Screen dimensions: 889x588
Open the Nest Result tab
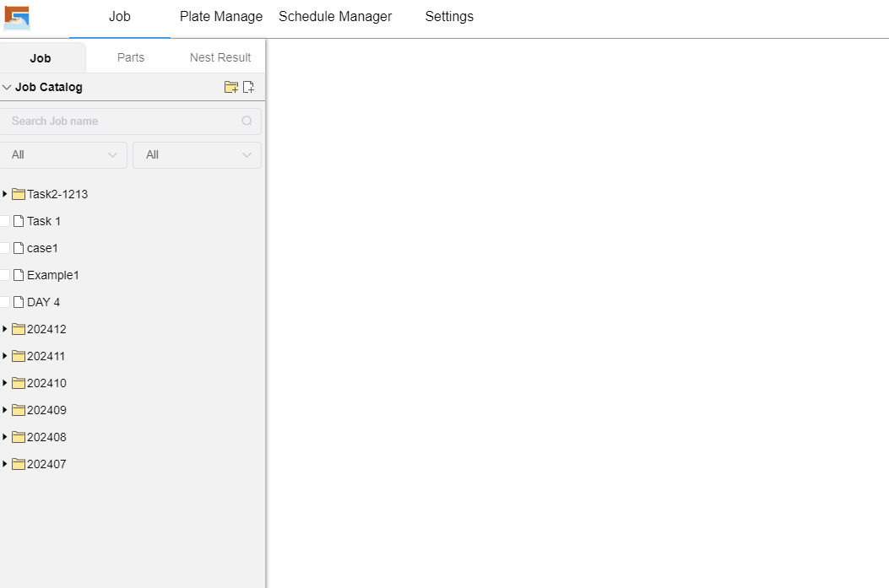click(220, 57)
